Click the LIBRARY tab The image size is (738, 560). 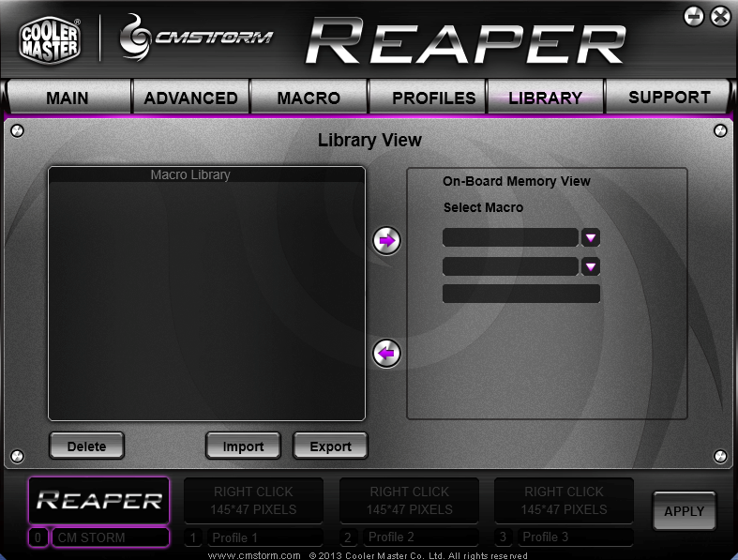[x=546, y=98]
